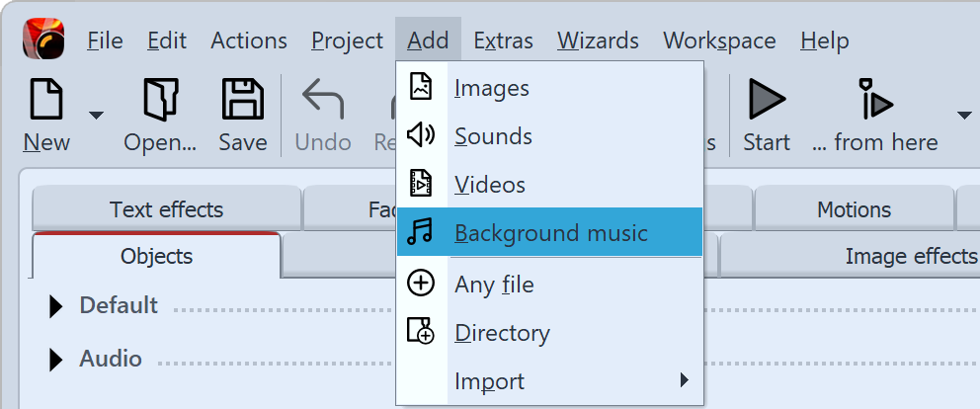This screenshot has height=409, width=980.
Task: Expand the Audio objects group
Action: 56,360
